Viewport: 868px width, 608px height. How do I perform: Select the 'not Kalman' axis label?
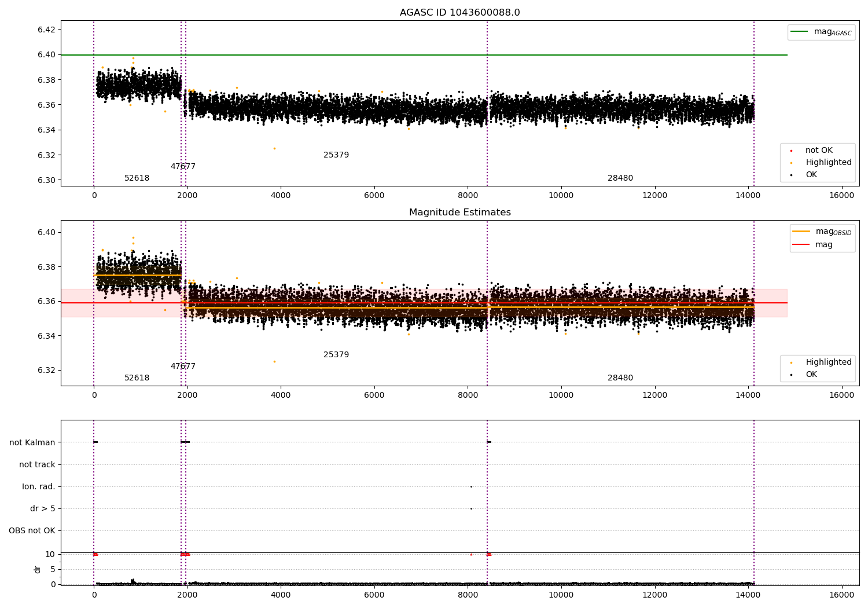32,442
